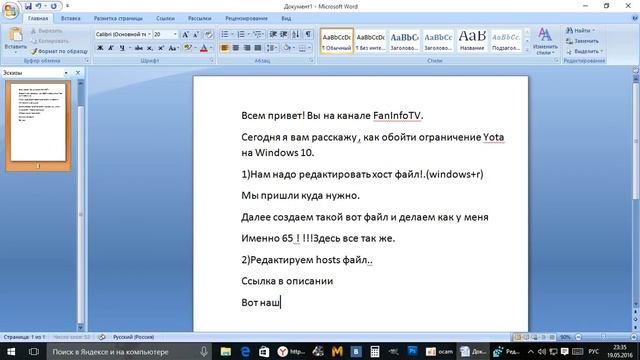Decrease font size with the small A icon
Image resolution: width=640 pixels, height=360 pixels.
click(196, 35)
